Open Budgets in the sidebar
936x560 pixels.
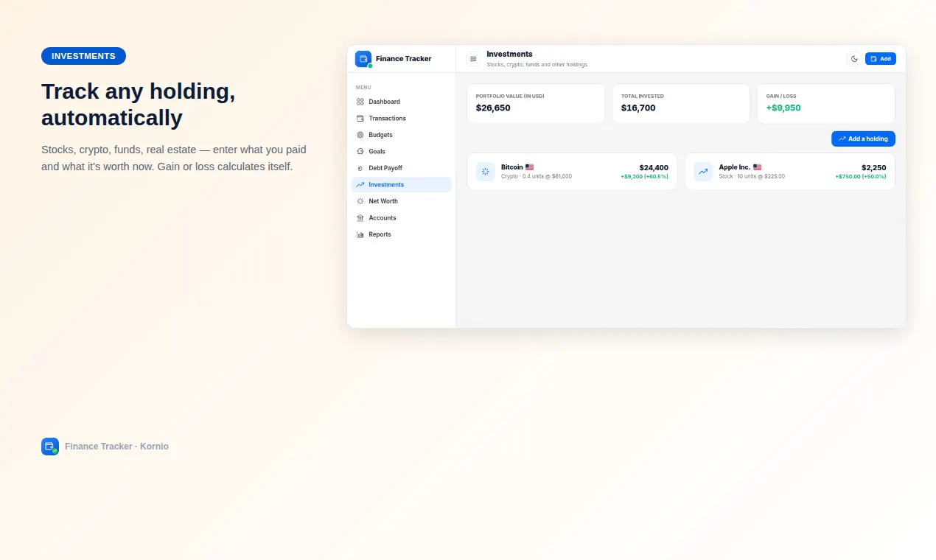point(401,135)
